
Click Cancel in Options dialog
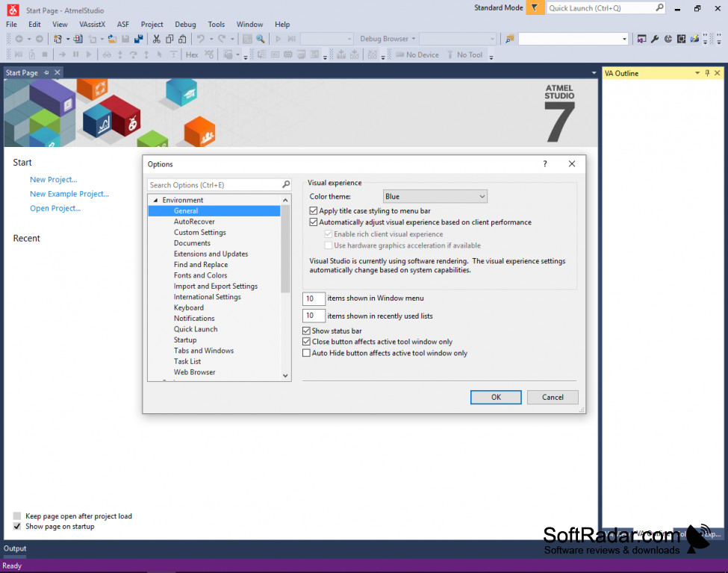tap(553, 397)
